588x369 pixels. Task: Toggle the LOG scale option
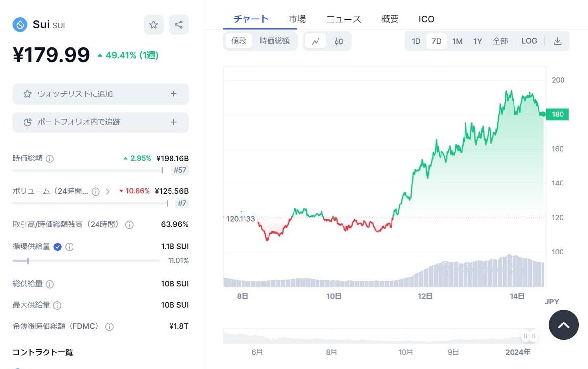529,41
